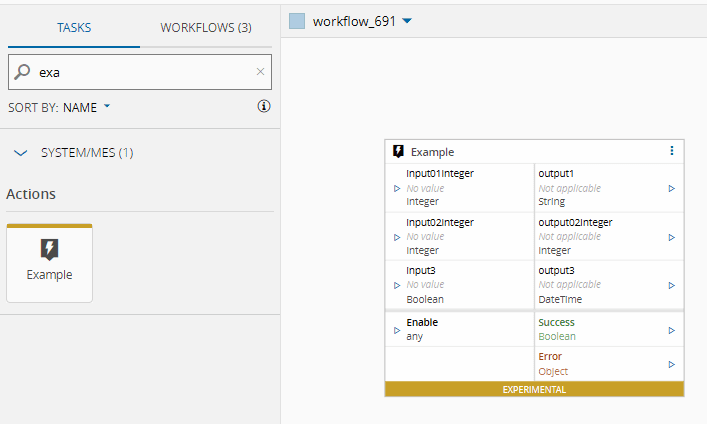Click the Success output port arrow
Viewport: 707px width, 424px height.
point(671,329)
